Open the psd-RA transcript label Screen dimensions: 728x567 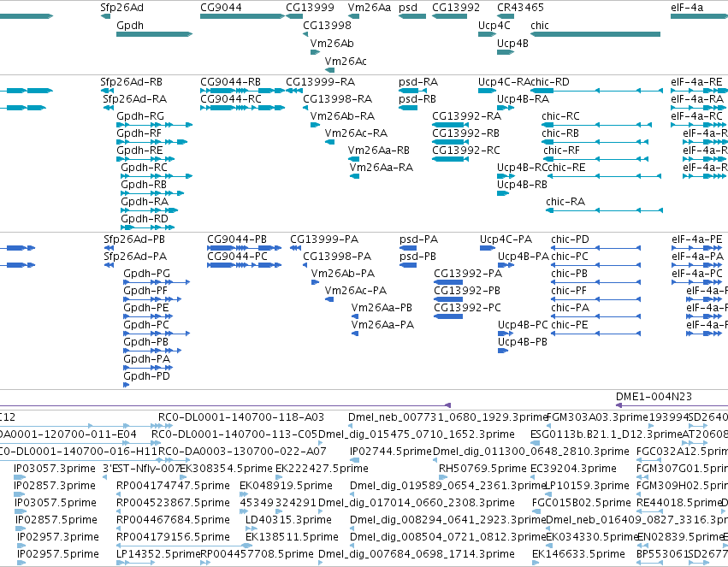pyautogui.click(x=418, y=82)
